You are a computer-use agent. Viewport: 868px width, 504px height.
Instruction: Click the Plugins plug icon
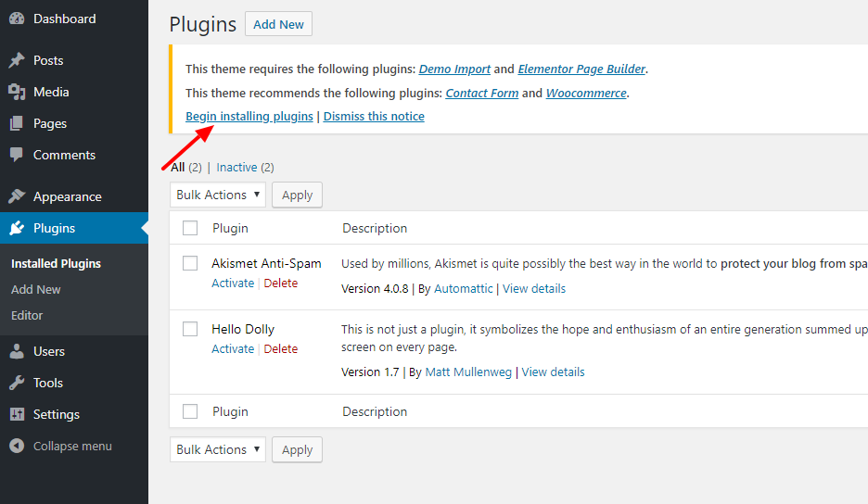(17, 228)
